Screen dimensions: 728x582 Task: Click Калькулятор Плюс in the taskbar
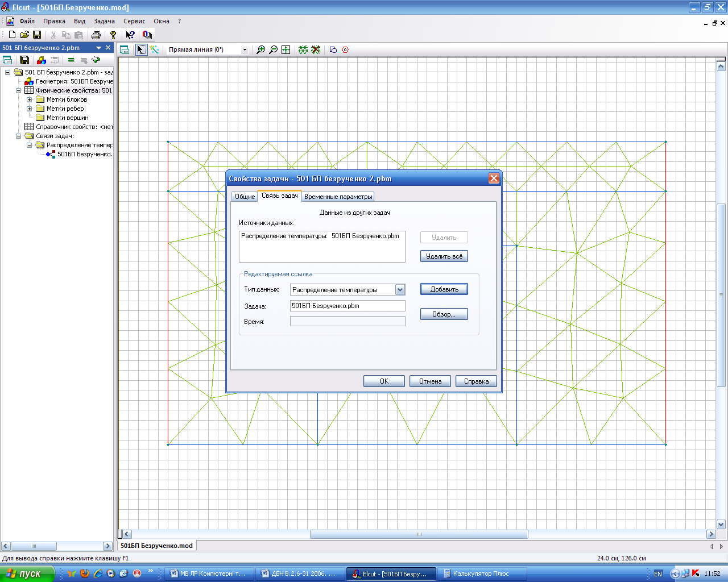click(480, 574)
